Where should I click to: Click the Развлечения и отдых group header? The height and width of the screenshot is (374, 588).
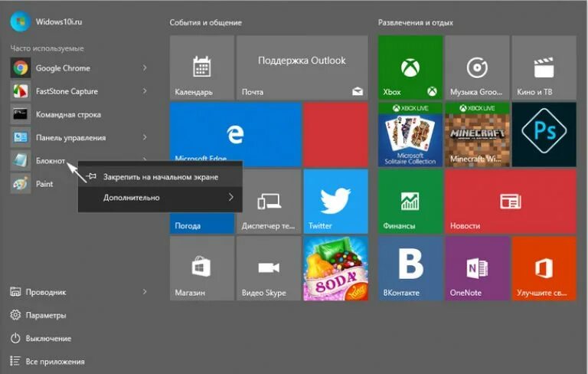415,22
